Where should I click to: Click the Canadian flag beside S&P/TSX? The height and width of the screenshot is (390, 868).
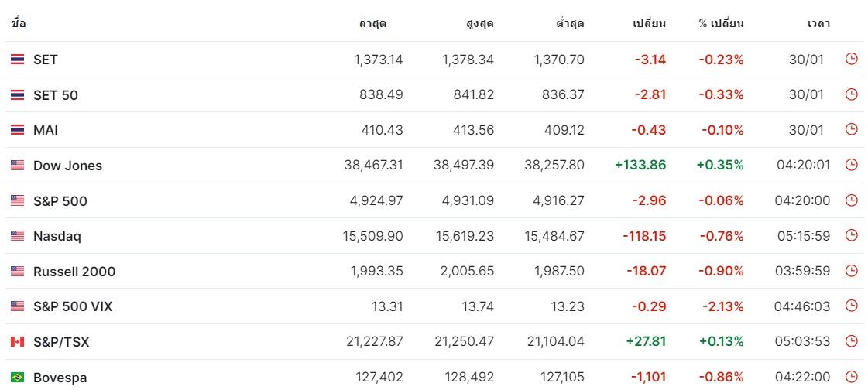tap(17, 342)
